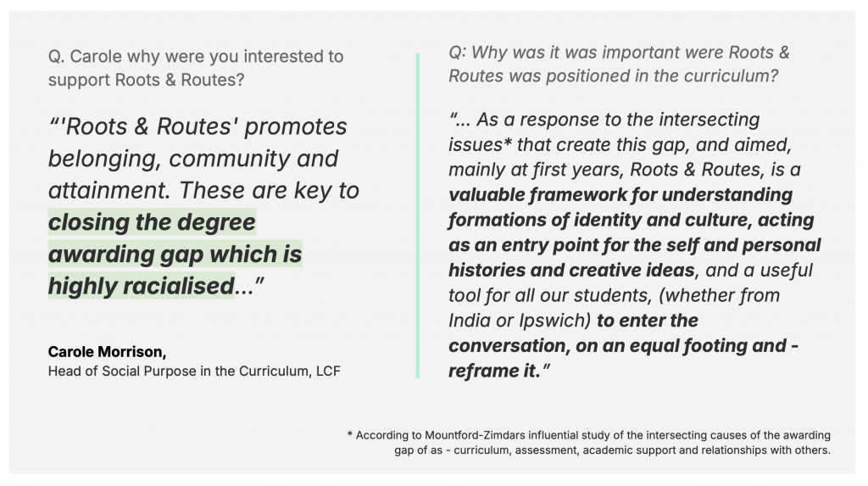Click the footnote line mentioning curriculum, assessment

coord(612,450)
